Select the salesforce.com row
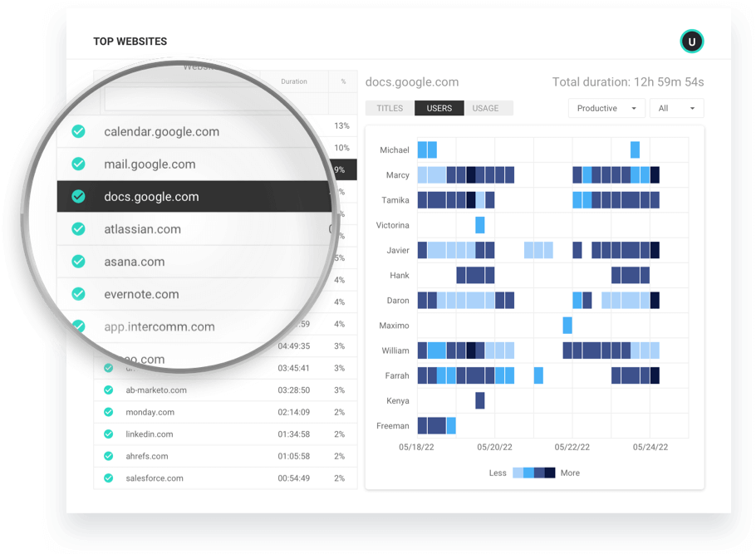This screenshot has height=554, width=756. (225, 478)
